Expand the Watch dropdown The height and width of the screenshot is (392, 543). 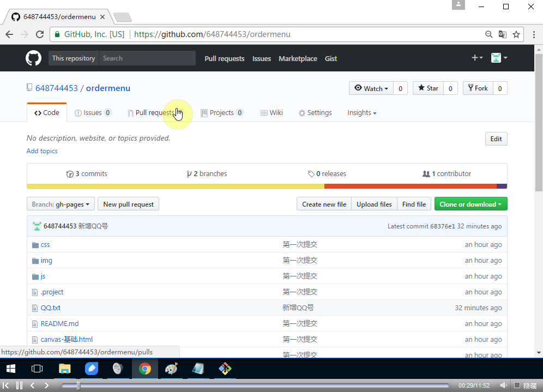click(371, 88)
